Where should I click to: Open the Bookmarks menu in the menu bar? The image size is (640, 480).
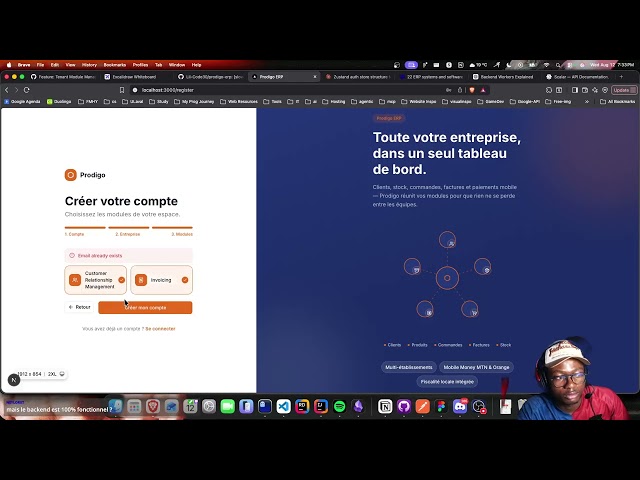(115, 65)
